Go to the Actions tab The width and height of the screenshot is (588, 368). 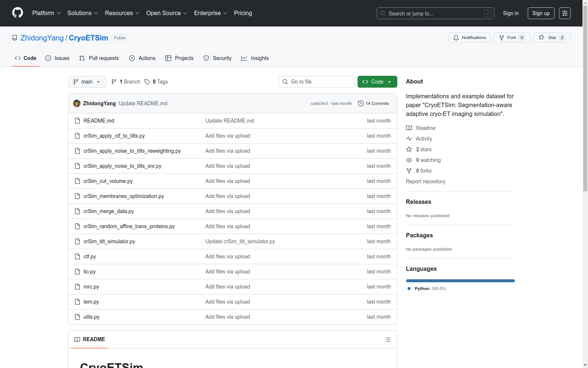point(142,58)
